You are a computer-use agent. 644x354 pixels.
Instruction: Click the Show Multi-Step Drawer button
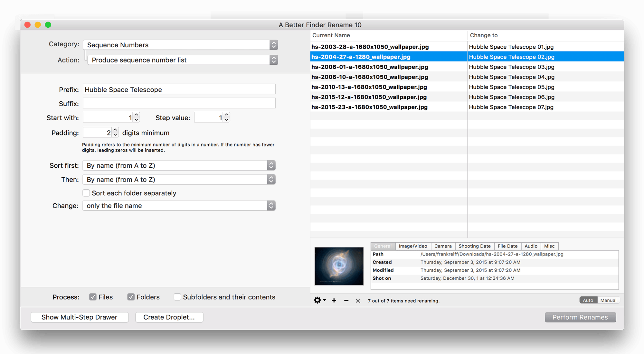tap(79, 317)
